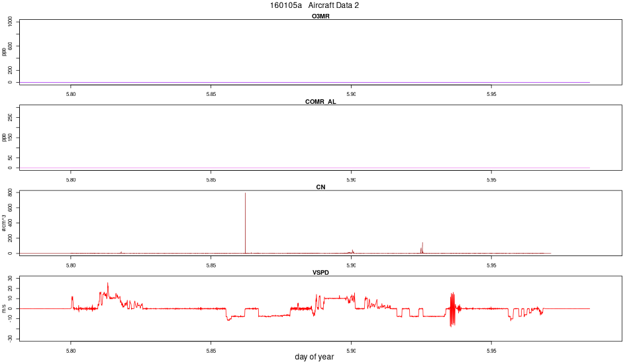
Task: Click the COMR_AL panel title
Action: (x=320, y=102)
